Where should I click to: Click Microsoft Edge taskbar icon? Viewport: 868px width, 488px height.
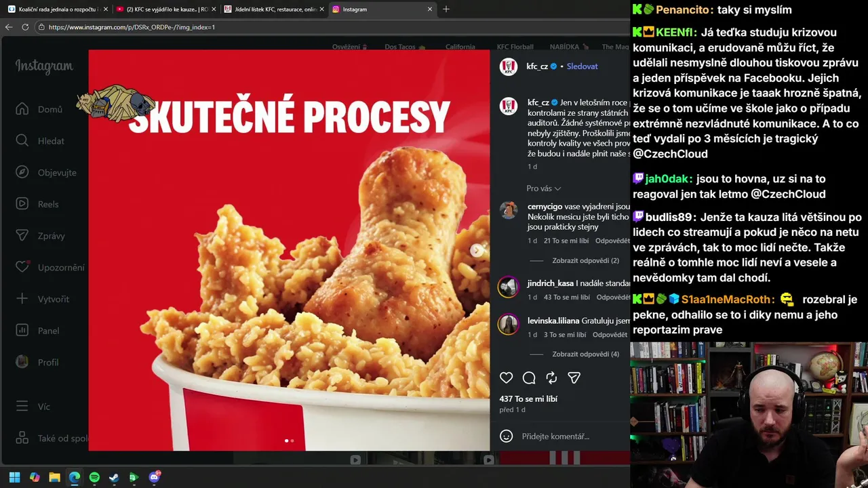coord(74,477)
